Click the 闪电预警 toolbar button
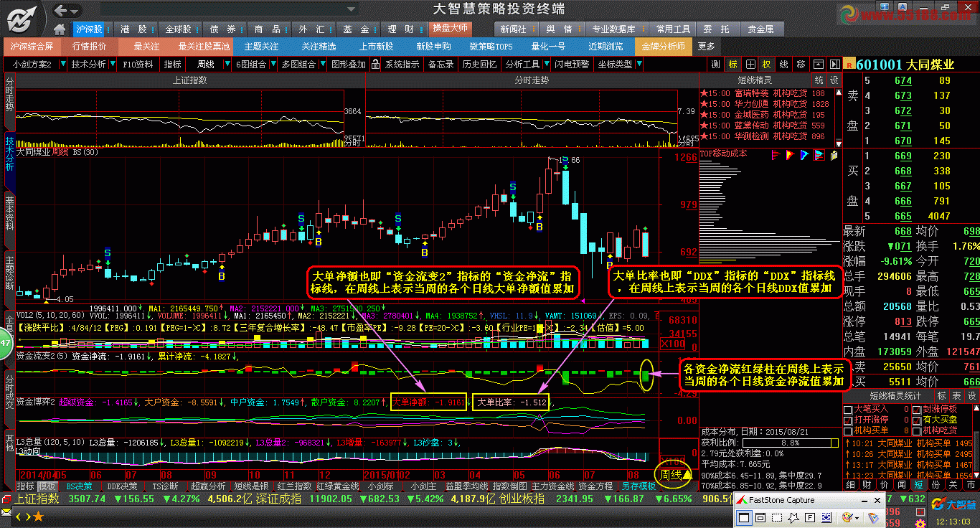Image resolution: width=980 pixels, height=528 pixels. point(572,64)
